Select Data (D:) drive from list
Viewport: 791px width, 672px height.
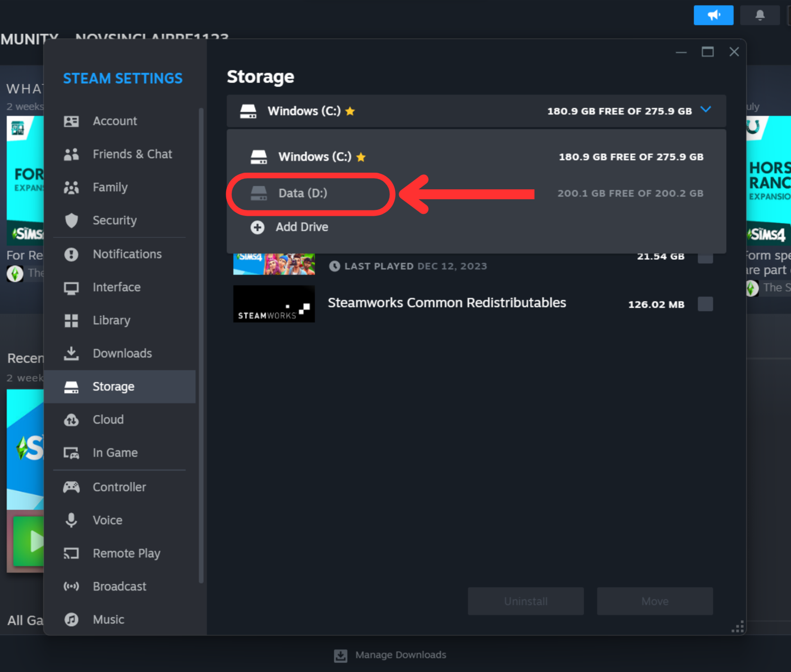(x=303, y=193)
